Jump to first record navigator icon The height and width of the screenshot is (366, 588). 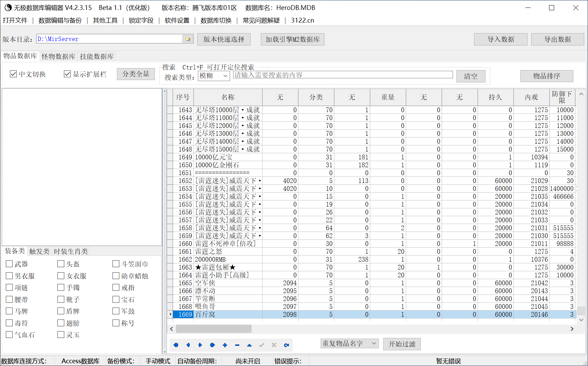(176, 345)
